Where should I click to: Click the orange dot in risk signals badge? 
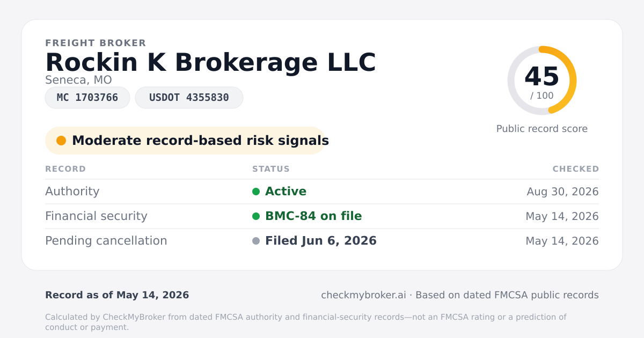pos(61,141)
